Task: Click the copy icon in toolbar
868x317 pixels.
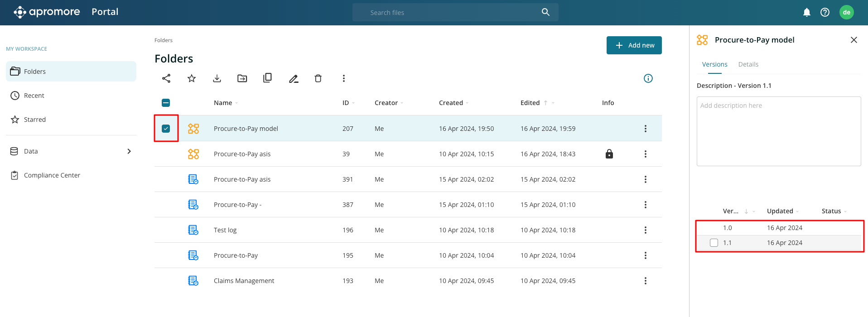Action: (268, 78)
